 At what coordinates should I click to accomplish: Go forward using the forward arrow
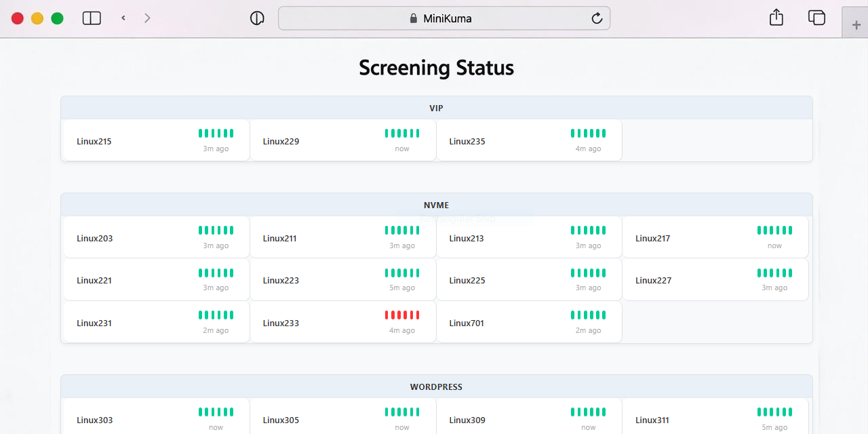(x=147, y=18)
